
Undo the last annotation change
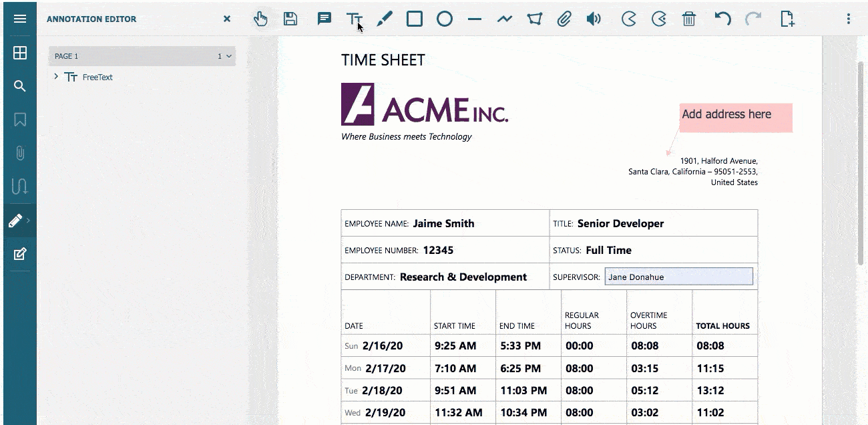tap(722, 19)
